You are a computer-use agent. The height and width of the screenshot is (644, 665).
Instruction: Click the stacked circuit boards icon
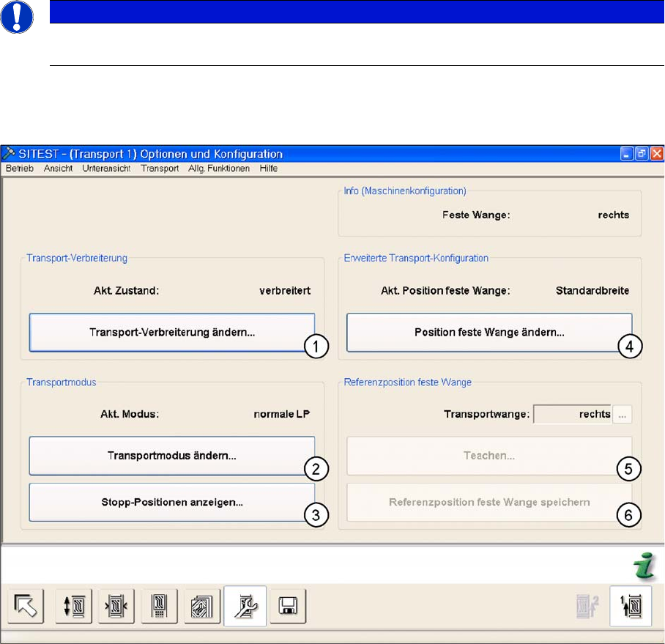click(203, 607)
